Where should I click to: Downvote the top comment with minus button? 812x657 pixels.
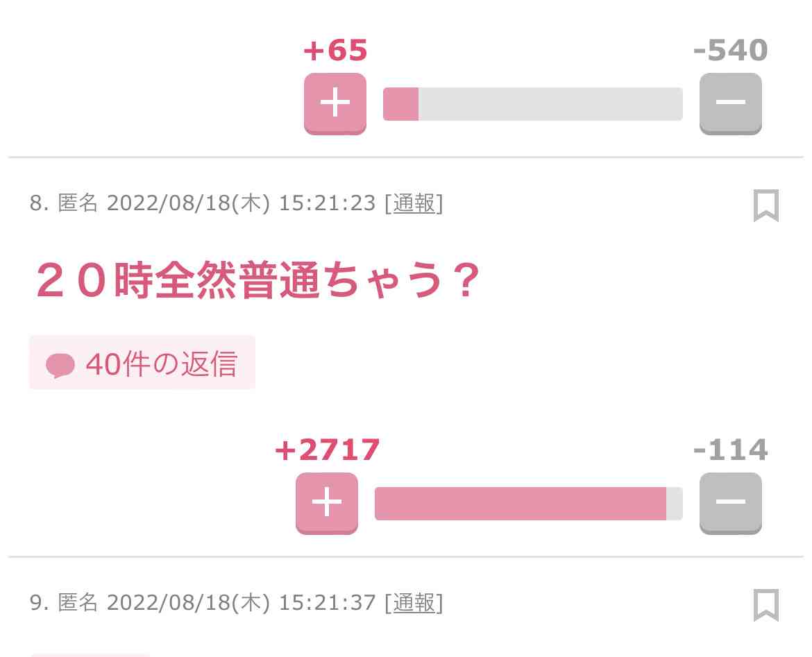[x=731, y=103]
